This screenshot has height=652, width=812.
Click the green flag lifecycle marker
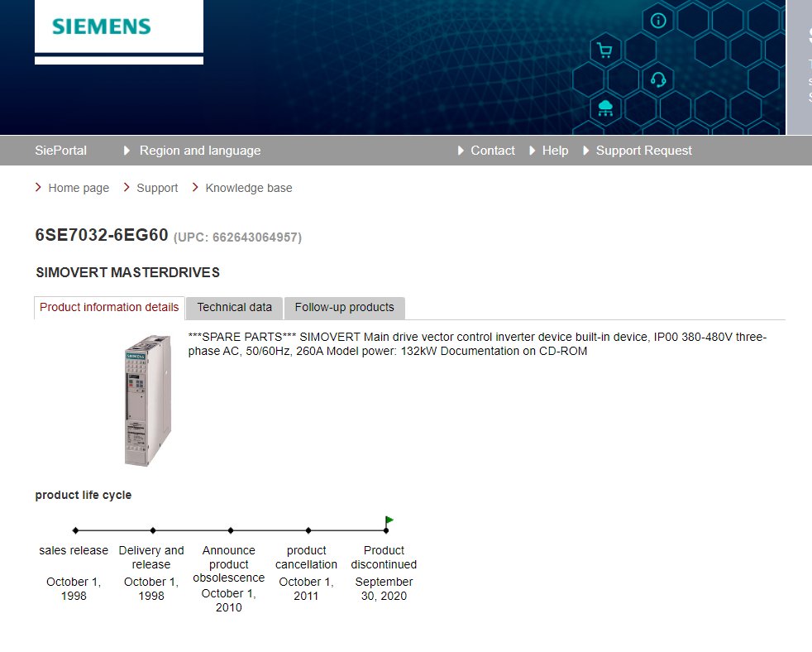(x=389, y=520)
